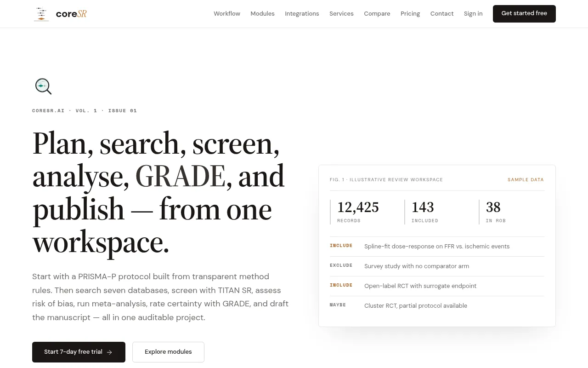Start the 7-day free trial

tap(79, 352)
